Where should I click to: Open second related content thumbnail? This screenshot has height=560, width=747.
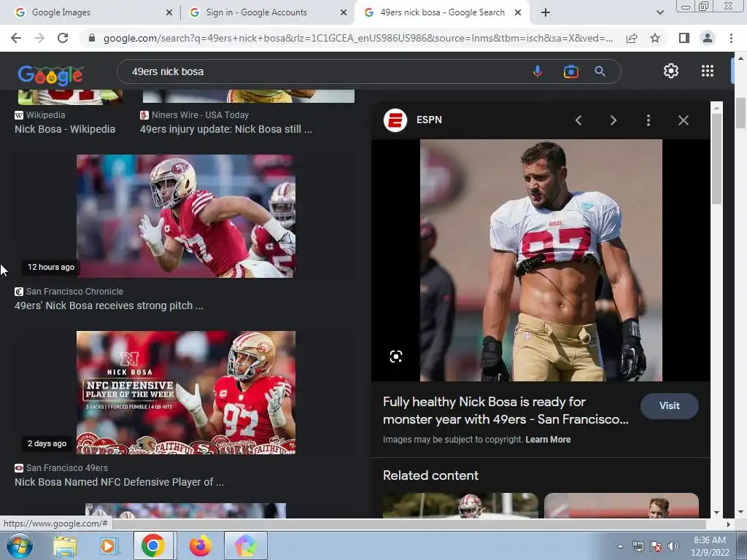(622, 505)
